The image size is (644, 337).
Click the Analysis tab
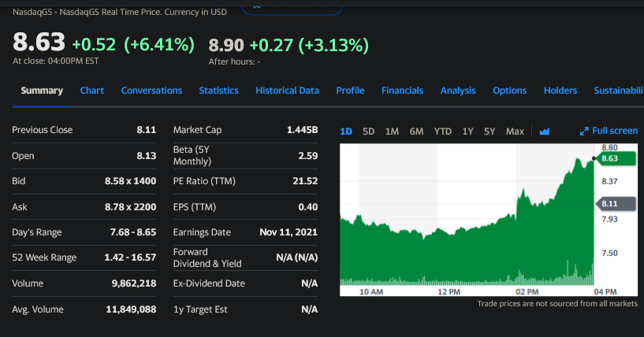coord(458,91)
